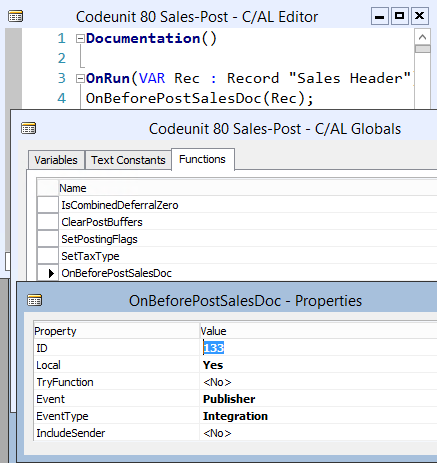
Task: Click the editor scrollbar up arrow
Action: point(422,37)
